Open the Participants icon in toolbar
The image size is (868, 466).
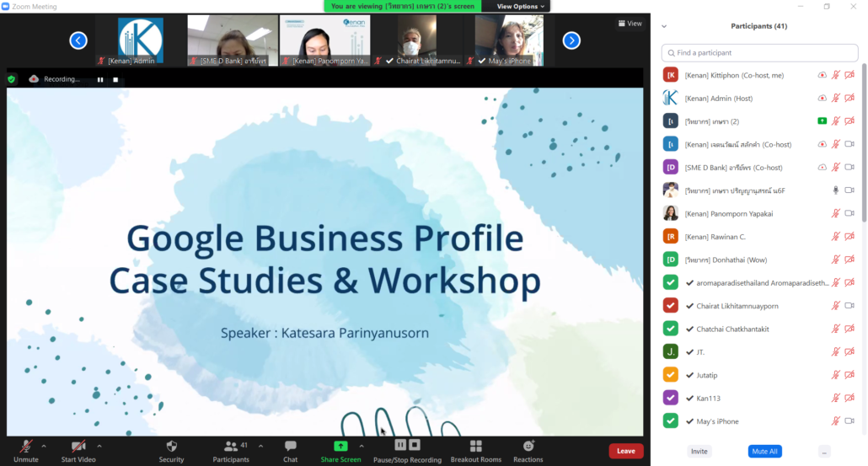231,446
